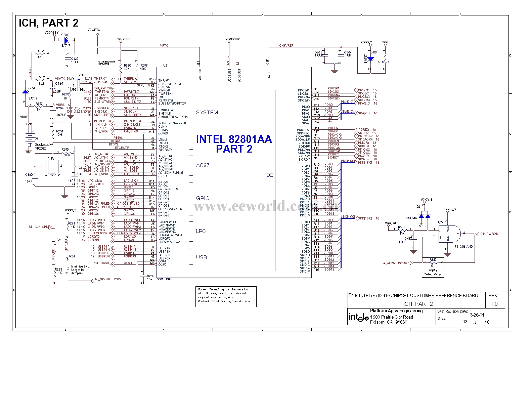Click the CR10 BAT17 diode symbol
Screen dimensions: 532x411
click(x=66, y=40)
